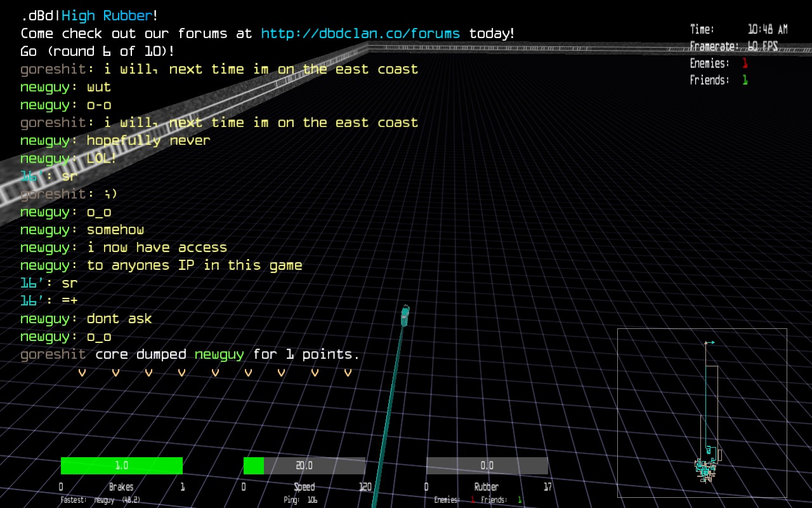Click the Speed gauge bar
Image resolution: width=812 pixels, height=508 pixels.
304,465
